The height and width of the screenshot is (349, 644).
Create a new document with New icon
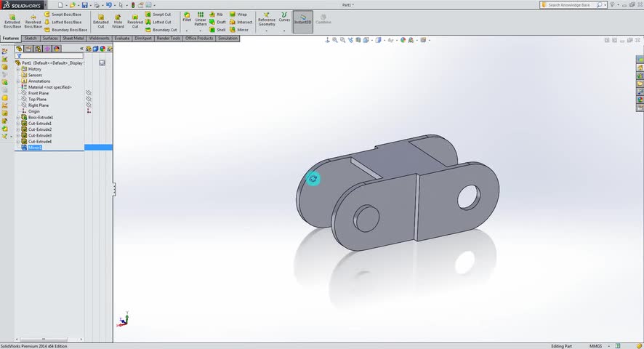pyautogui.click(x=60, y=5)
